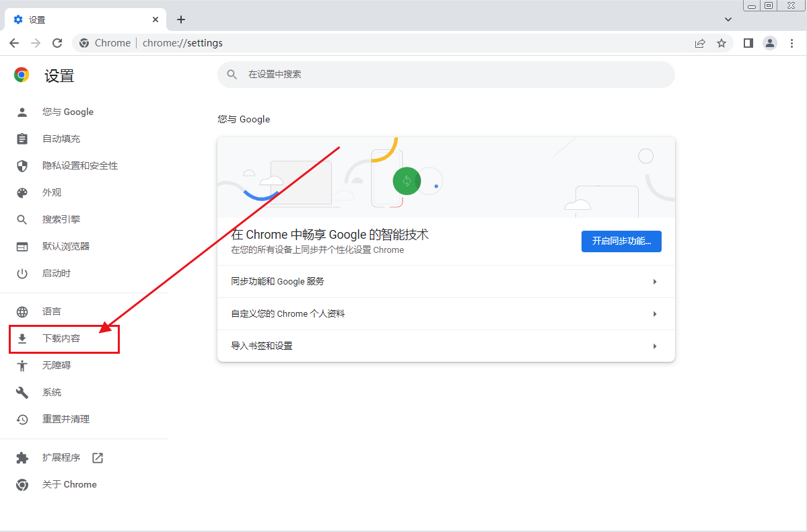
Task: Open 自定义您的 Chrome 个人资料 row
Action: click(x=446, y=314)
